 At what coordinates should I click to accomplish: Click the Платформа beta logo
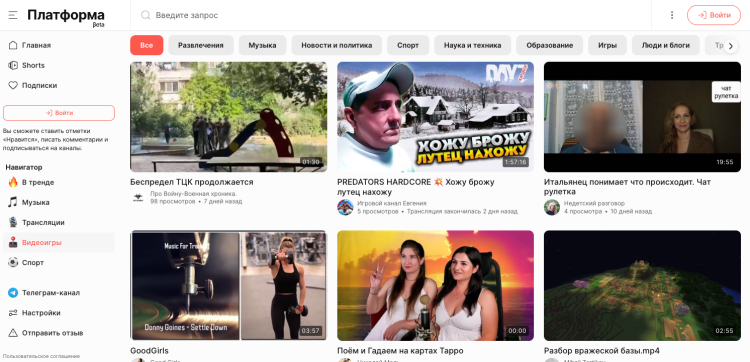tap(66, 17)
